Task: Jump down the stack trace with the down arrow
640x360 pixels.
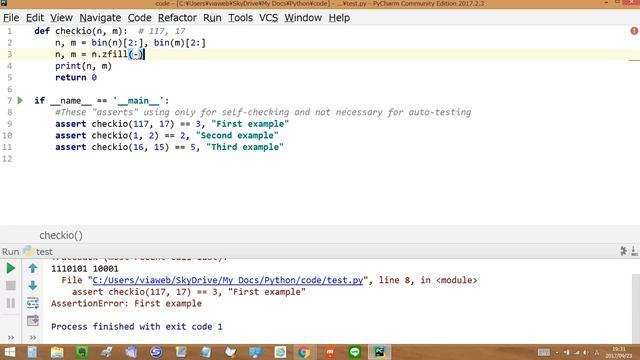Action: tap(33, 285)
